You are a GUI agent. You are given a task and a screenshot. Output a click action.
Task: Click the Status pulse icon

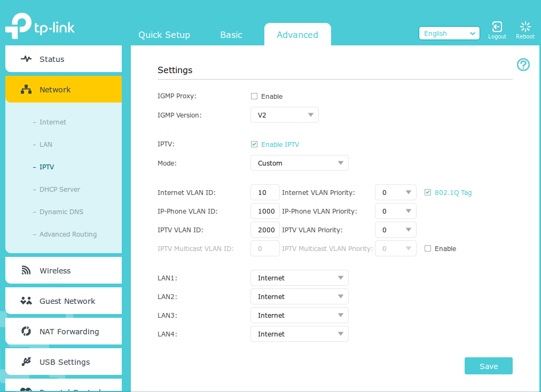point(26,59)
